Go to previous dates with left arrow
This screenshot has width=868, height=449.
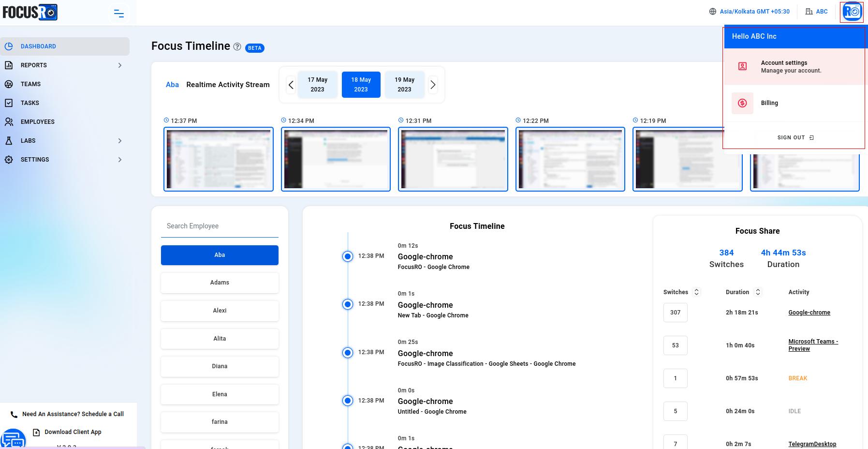click(x=291, y=85)
